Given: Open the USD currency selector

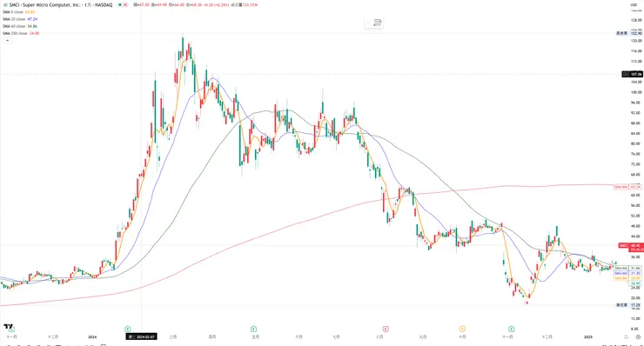Looking at the screenshot, I should (x=634, y=5).
